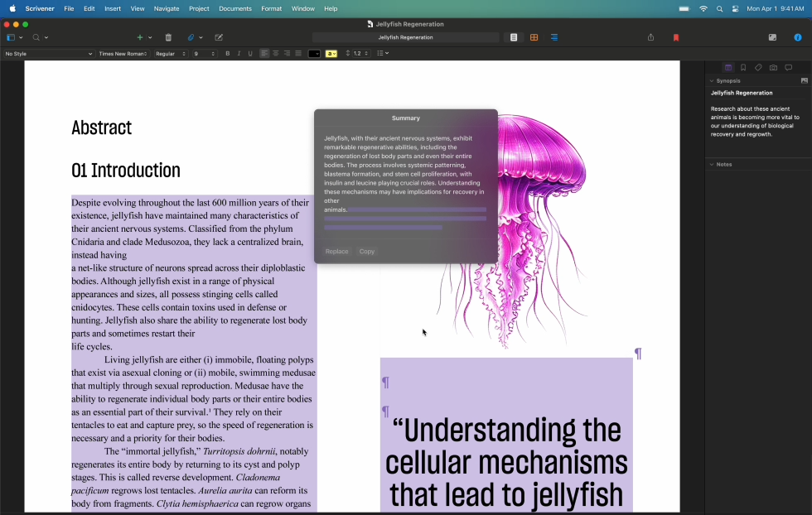
Task: Switch to Corkboard view mode
Action: click(534, 37)
